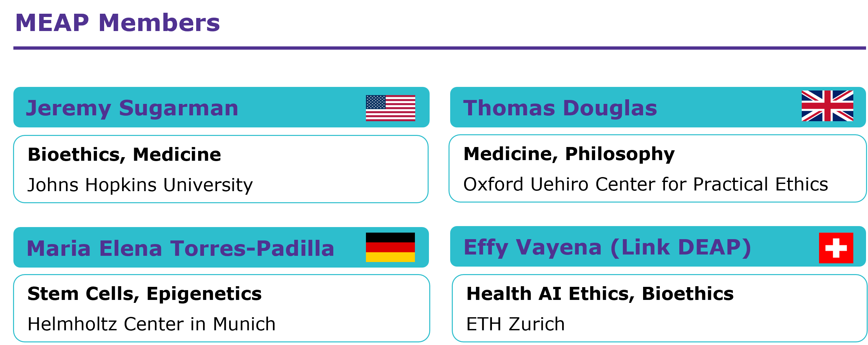Select the Johns Hopkins University text
Screen dimensions: 868x345
coord(140,185)
